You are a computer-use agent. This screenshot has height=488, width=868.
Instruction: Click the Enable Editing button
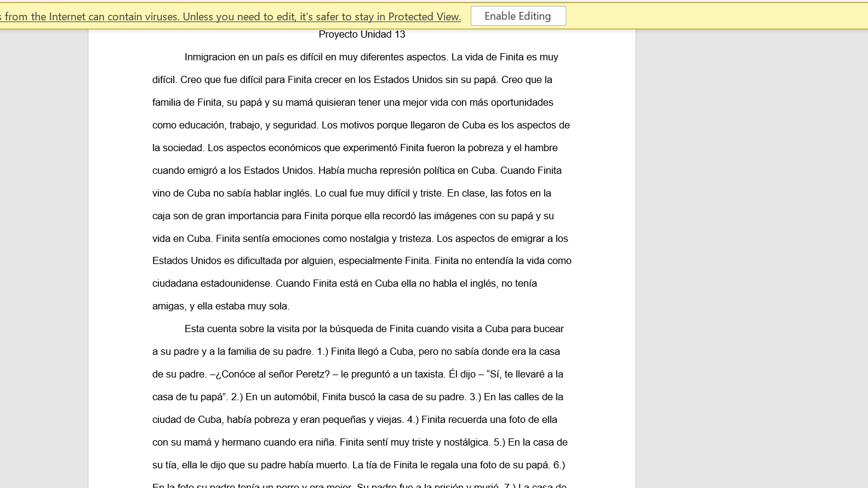(x=518, y=16)
